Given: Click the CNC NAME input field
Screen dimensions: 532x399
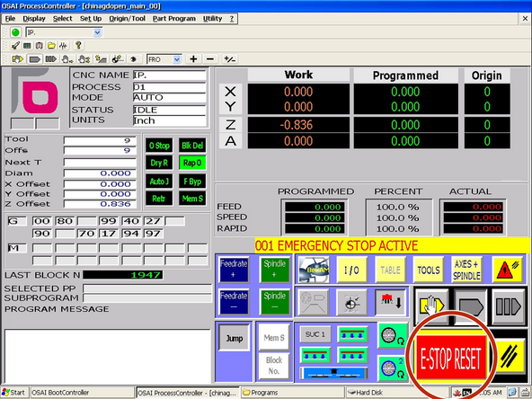Looking at the screenshot, I should 169,75.
